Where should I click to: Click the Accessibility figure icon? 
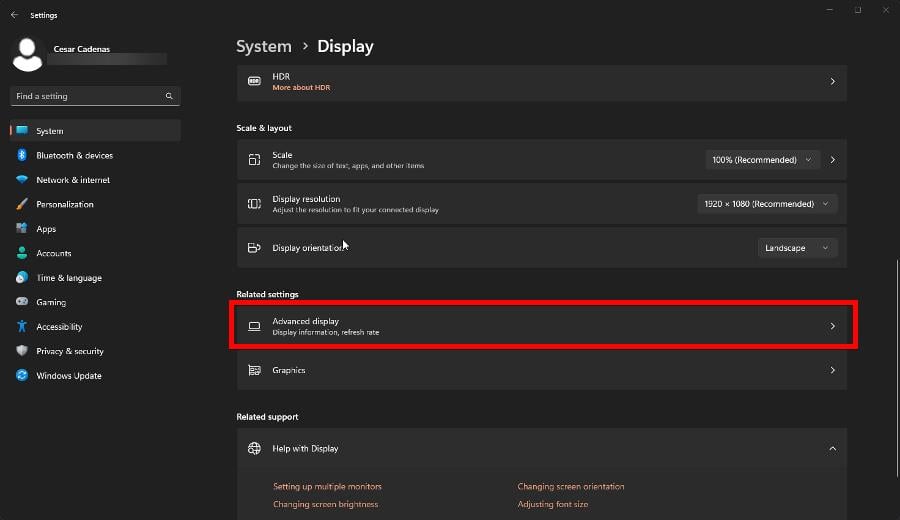pyautogui.click(x=22, y=326)
